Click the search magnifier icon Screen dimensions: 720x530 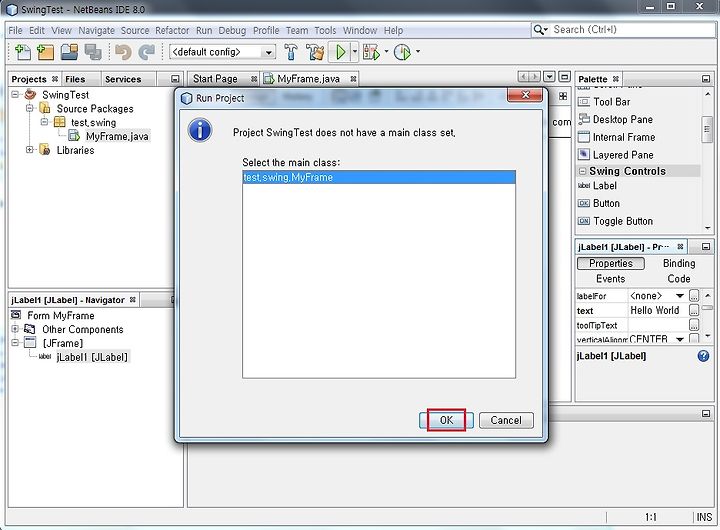(x=539, y=30)
